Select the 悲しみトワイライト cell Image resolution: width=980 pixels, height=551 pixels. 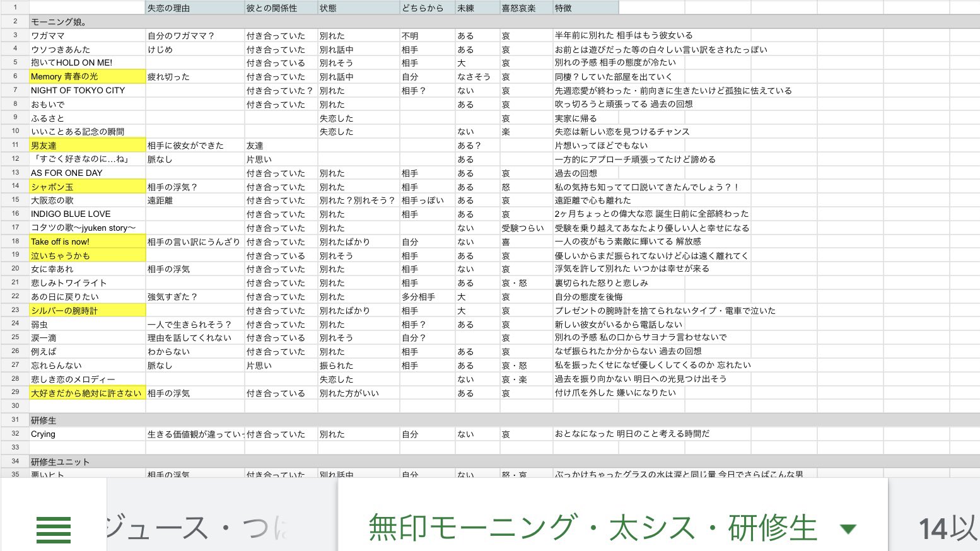(x=87, y=283)
